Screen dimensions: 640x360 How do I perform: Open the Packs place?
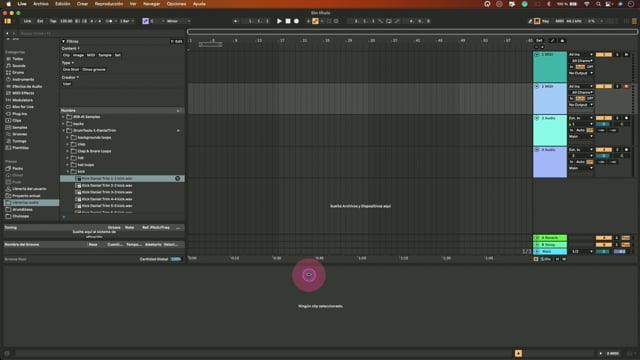pyautogui.click(x=18, y=168)
